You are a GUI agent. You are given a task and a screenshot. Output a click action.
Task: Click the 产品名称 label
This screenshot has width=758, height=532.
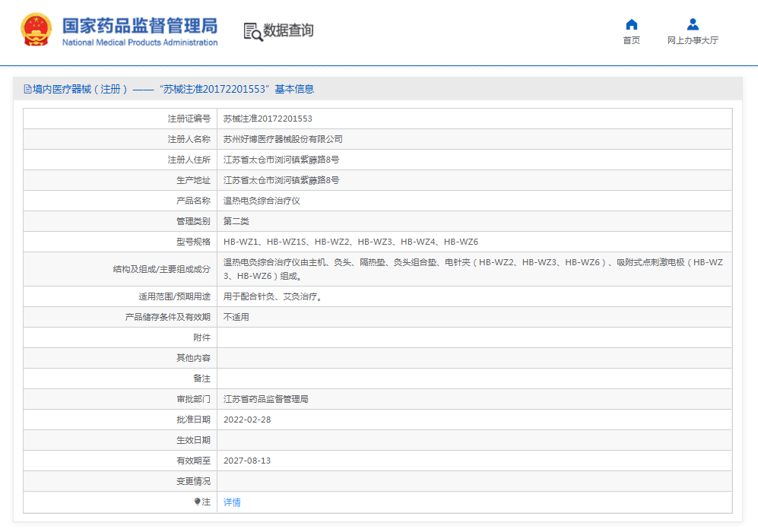pos(193,201)
